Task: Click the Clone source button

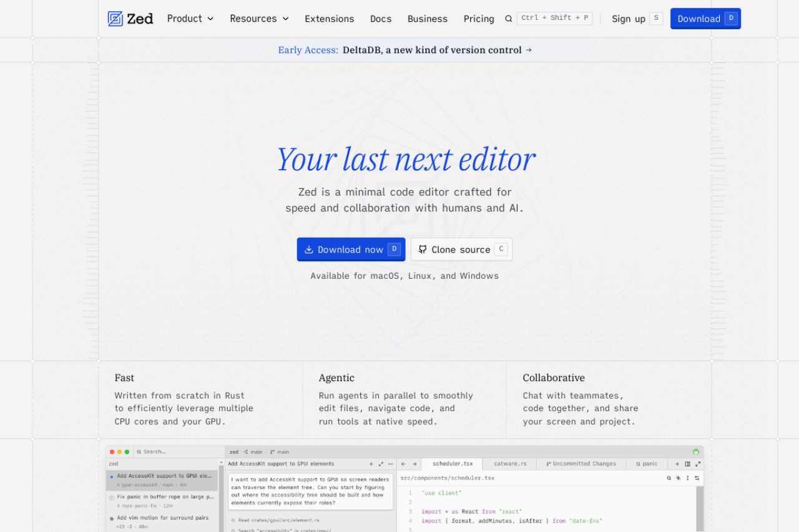Action: click(461, 249)
